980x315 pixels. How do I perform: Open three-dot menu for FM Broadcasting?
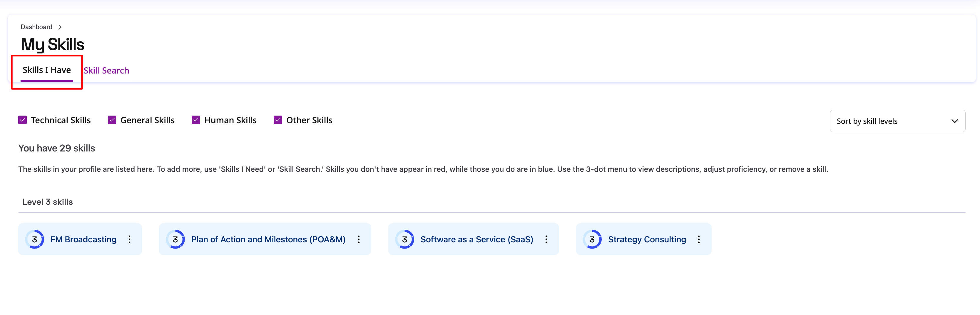pyautogui.click(x=129, y=239)
